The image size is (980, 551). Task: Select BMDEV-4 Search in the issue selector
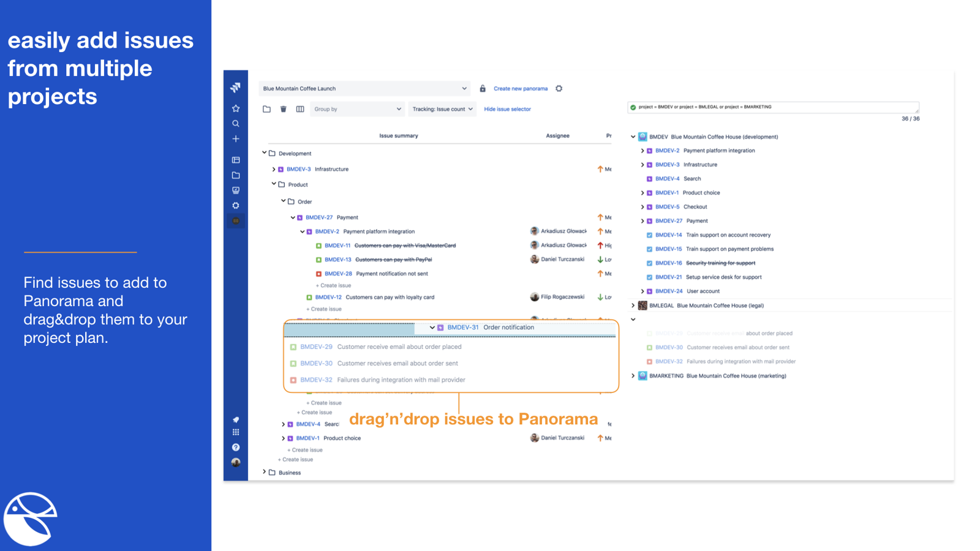674,179
